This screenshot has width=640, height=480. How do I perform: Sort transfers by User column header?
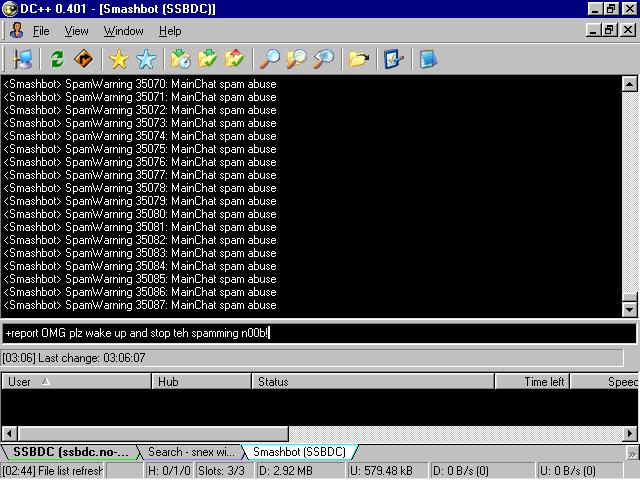coord(76,382)
